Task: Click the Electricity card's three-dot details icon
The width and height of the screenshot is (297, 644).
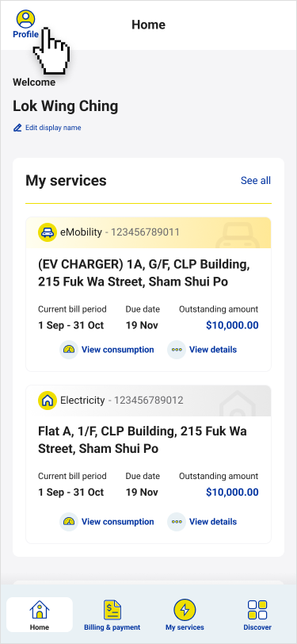Action: [177, 522]
